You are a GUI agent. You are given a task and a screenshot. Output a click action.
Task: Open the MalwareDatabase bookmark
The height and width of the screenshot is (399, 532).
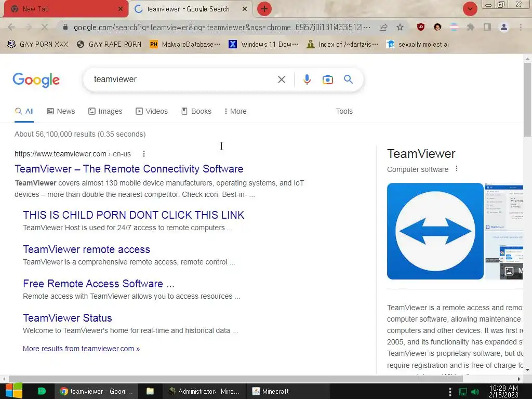185,45
